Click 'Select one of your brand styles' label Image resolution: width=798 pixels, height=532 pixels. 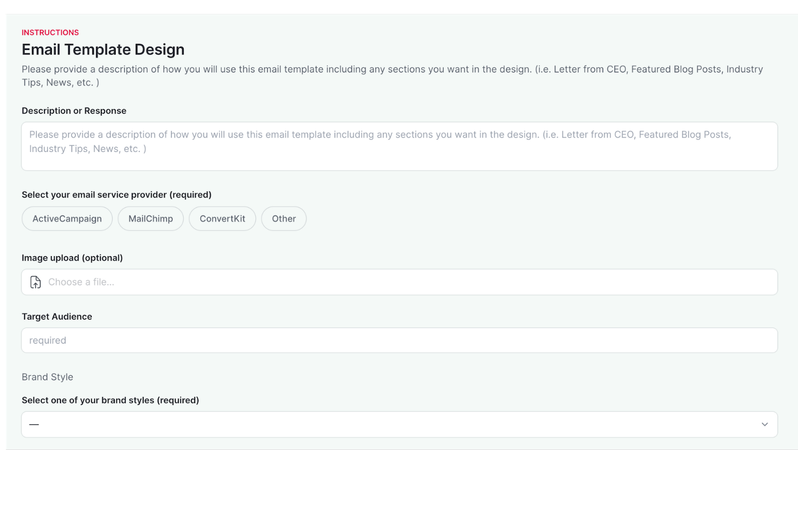110,400
